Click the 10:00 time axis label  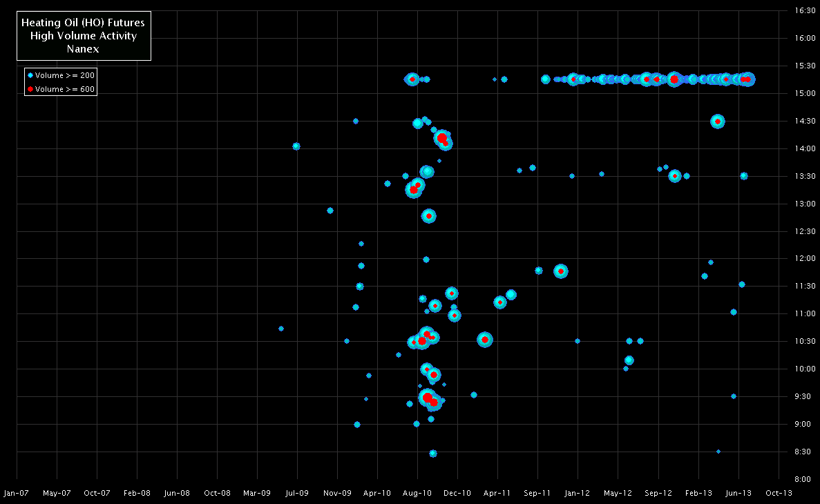[805, 369]
